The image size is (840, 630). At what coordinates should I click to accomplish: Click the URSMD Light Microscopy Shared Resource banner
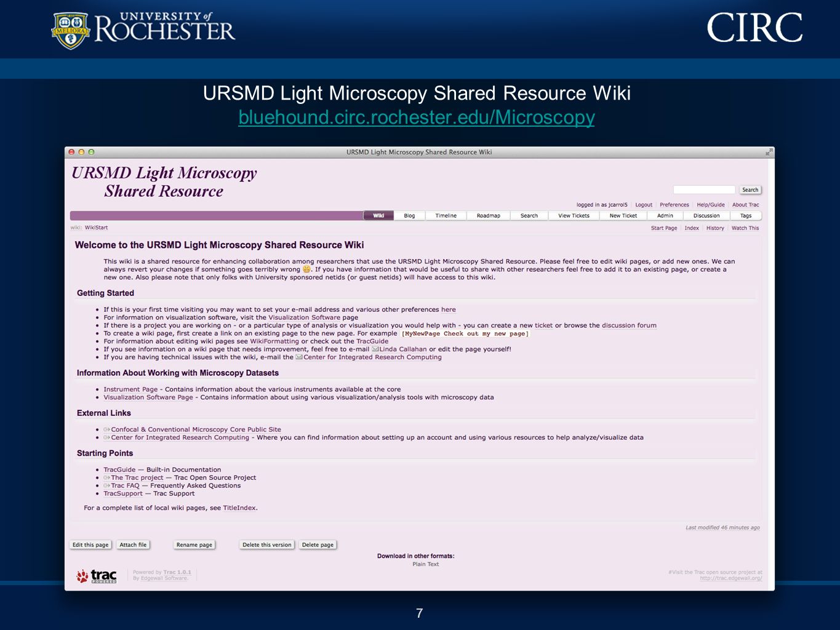point(164,182)
